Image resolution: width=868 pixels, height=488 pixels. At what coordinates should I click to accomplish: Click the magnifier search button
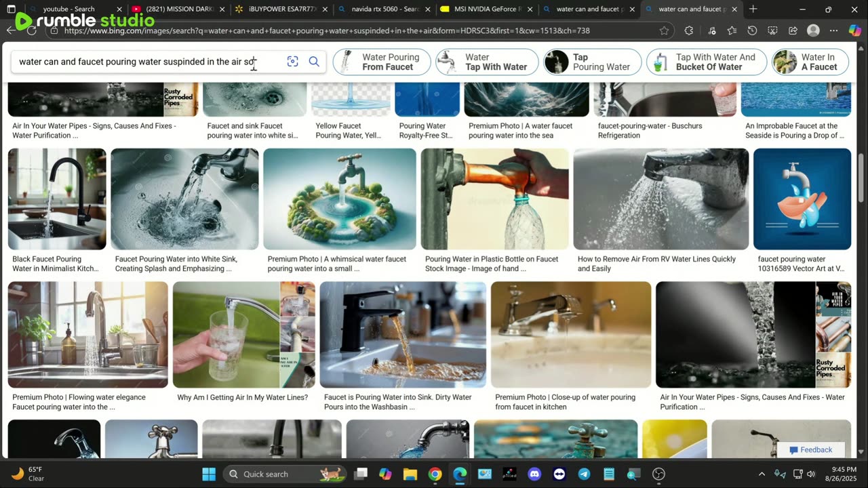click(x=314, y=62)
